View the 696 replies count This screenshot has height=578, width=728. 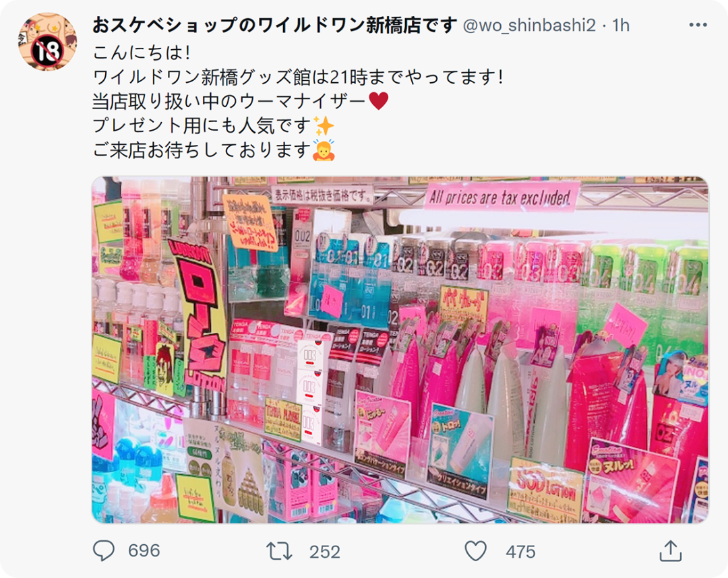point(144,550)
